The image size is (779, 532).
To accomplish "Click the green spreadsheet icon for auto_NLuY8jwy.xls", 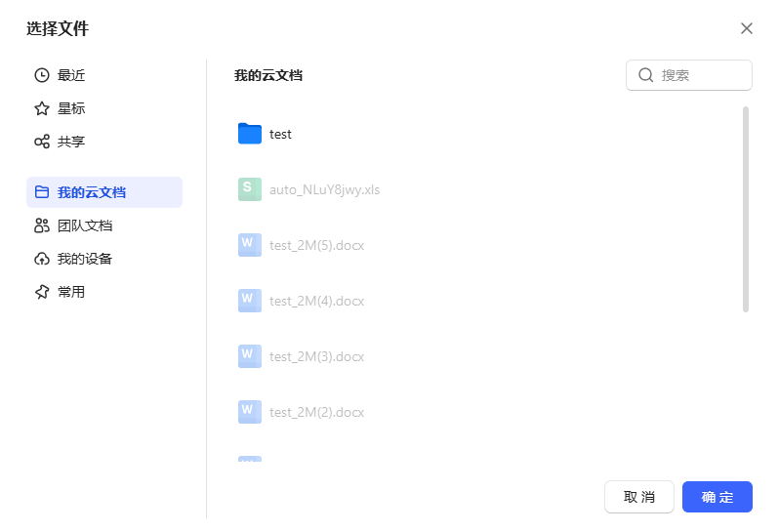I will pos(250,189).
